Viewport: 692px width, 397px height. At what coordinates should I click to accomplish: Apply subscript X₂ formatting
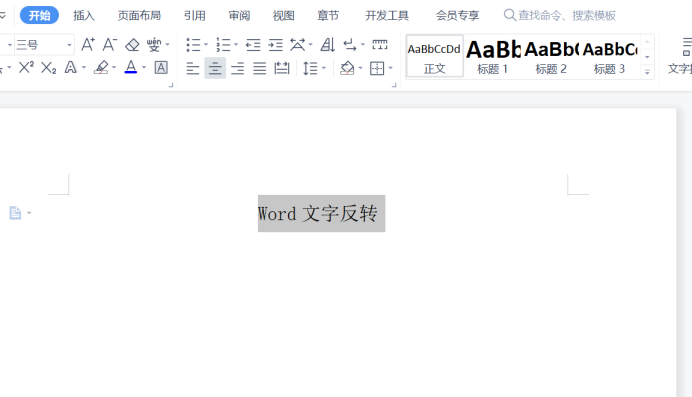[49, 68]
